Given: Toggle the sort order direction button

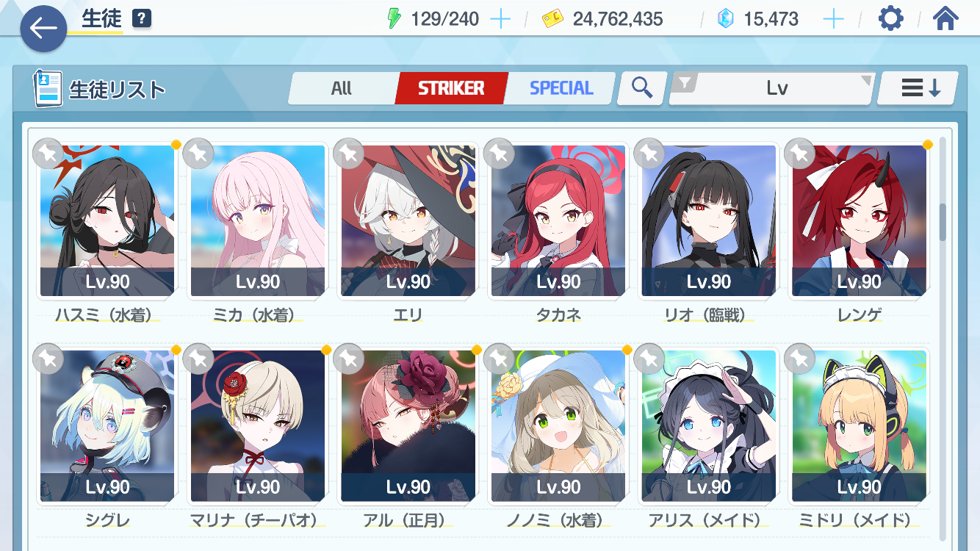Looking at the screenshot, I should click(918, 88).
